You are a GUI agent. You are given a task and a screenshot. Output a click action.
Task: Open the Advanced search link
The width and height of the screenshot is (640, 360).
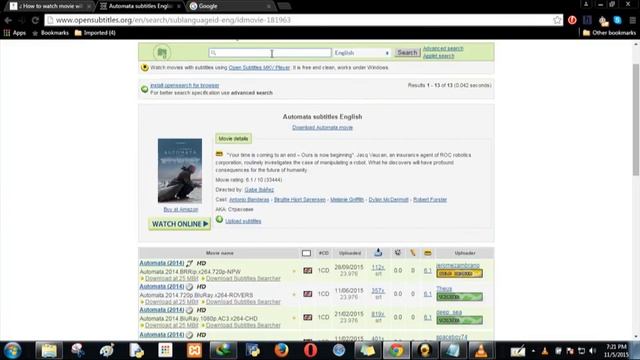point(443,48)
